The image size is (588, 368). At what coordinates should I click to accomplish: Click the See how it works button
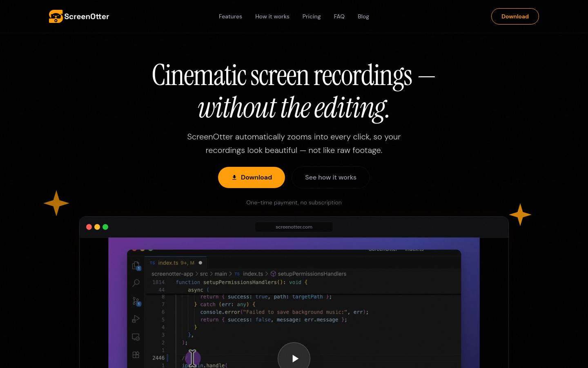331,177
